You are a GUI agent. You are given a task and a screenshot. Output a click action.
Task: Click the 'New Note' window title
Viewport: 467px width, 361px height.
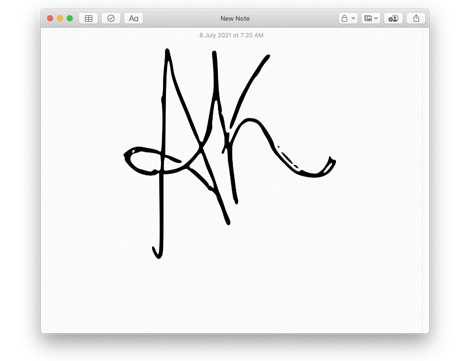tap(235, 19)
